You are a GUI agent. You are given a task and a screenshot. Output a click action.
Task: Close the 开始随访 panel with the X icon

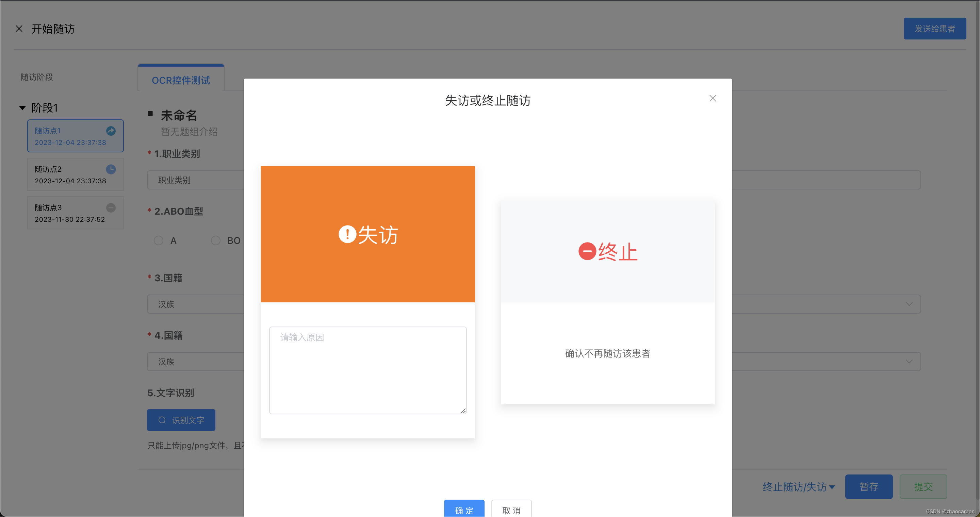[x=19, y=29]
